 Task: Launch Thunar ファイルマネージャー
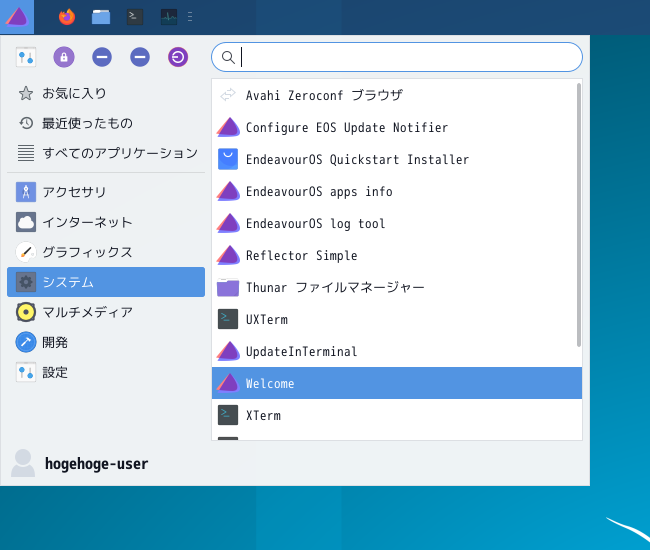coord(397,287)
